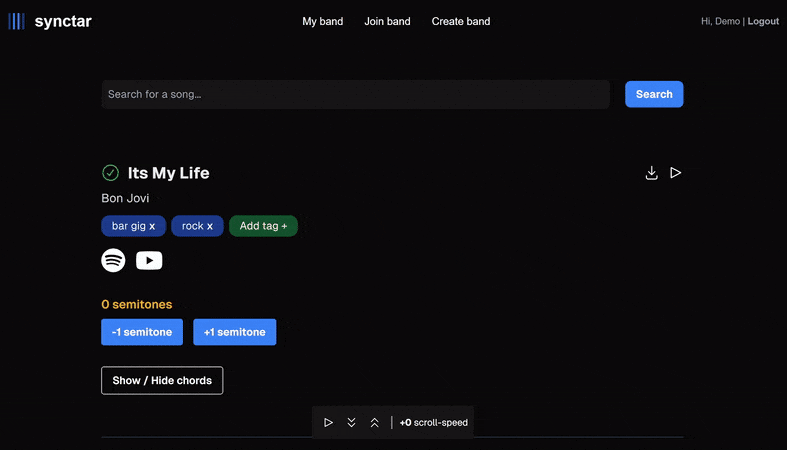Log out using the Logout link
This screenshot has height=450, width=787.
(x=763, y=21)
